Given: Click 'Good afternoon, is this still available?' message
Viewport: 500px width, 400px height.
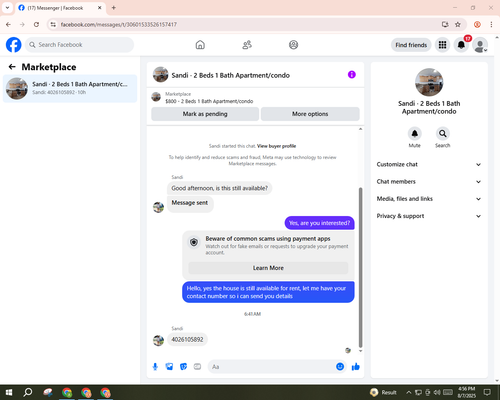Looking at the screenshot, I should click(220, 188).
